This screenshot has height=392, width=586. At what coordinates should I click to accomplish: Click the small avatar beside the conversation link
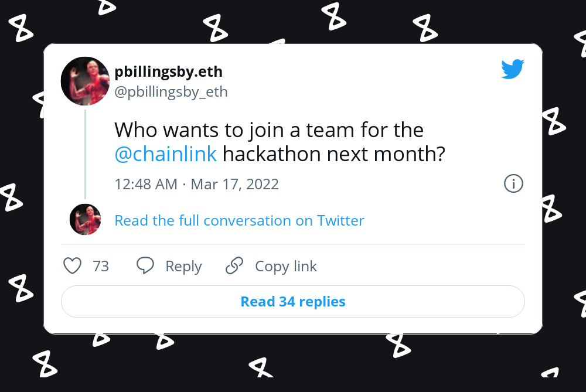[85, 220]
